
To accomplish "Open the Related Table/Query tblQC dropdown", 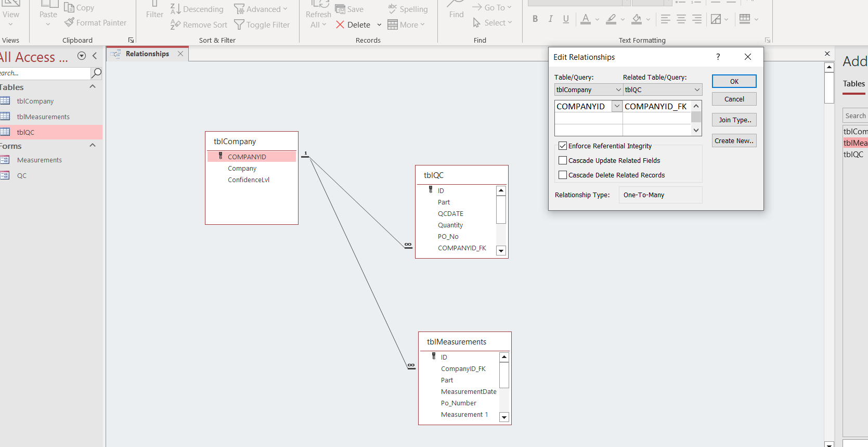I will [697, 90].
